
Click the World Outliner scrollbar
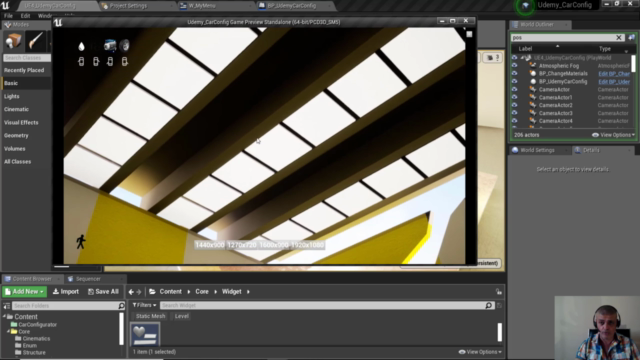[x=633, y=63]
